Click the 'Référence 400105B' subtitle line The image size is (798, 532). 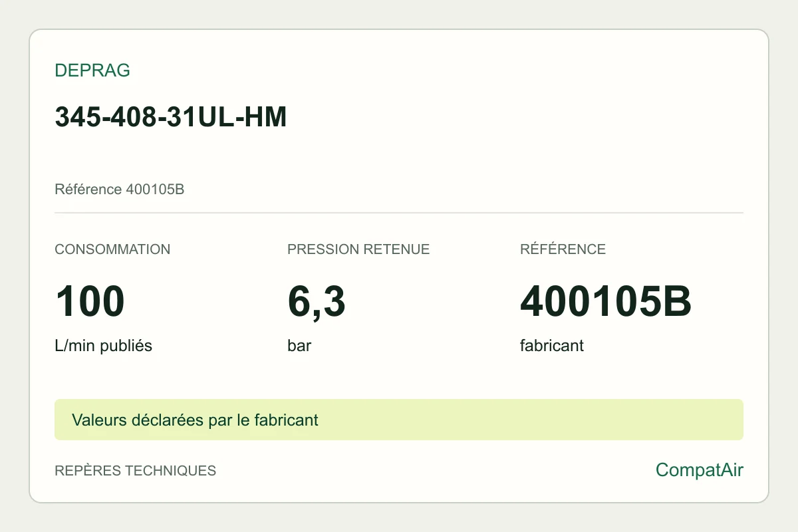pyautogui.click(x=119, y=190)
